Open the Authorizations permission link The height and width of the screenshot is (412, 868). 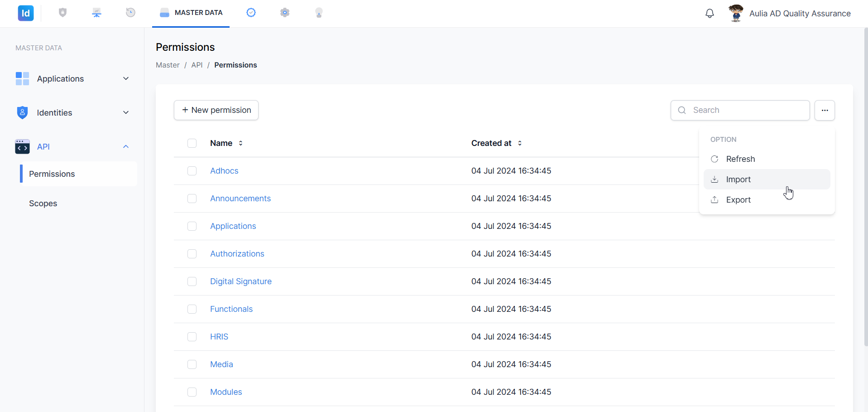[x=237, y=254]
